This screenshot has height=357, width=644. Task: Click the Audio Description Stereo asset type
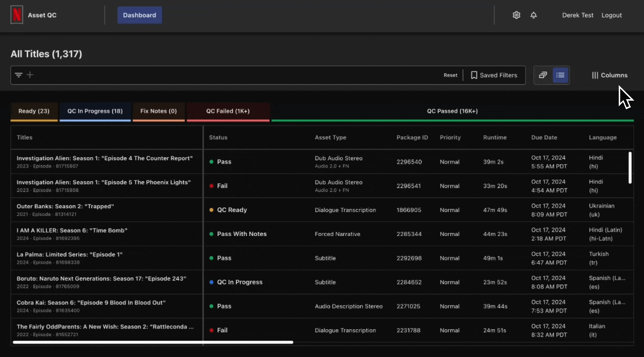[x=349, y=306]
